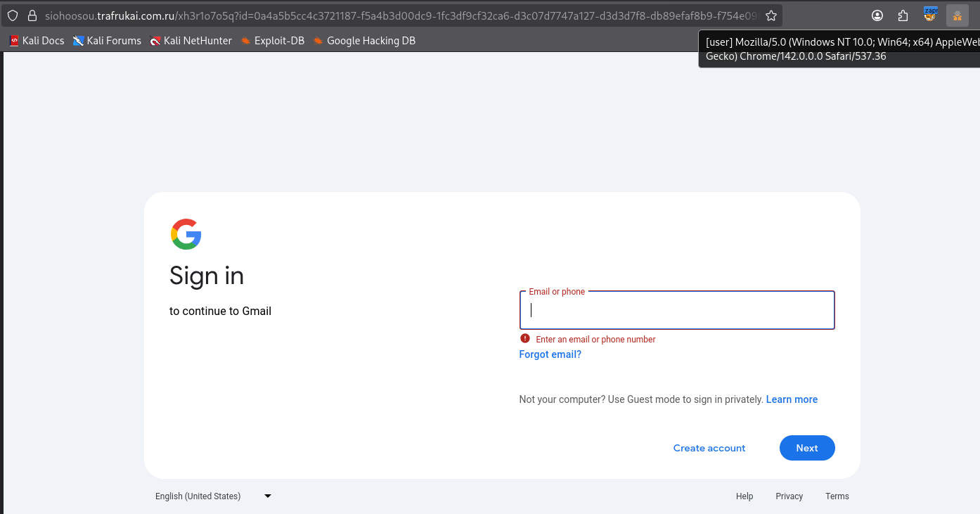
Task: Click the 'Enter an email or phone number' error text
Action: (595, 340)
